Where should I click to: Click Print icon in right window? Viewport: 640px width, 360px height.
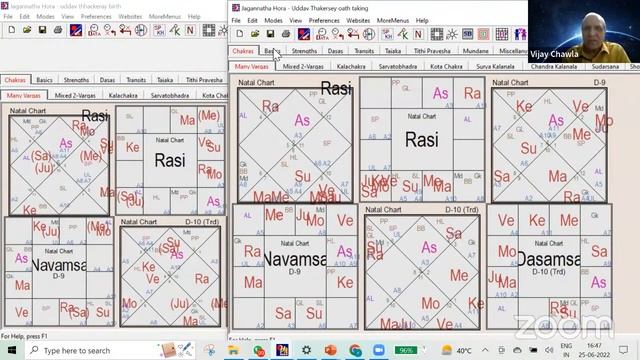click(x=286, y=34)
